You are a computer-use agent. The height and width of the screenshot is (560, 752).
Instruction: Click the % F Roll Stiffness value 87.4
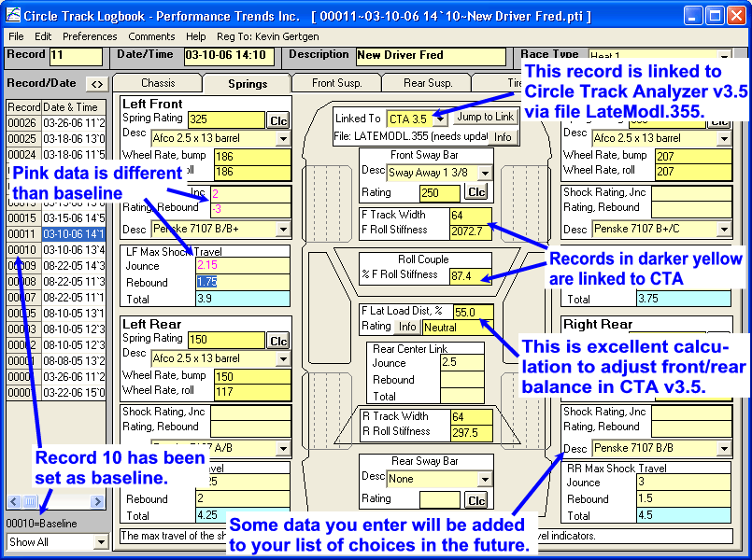[x=471, y=276]
